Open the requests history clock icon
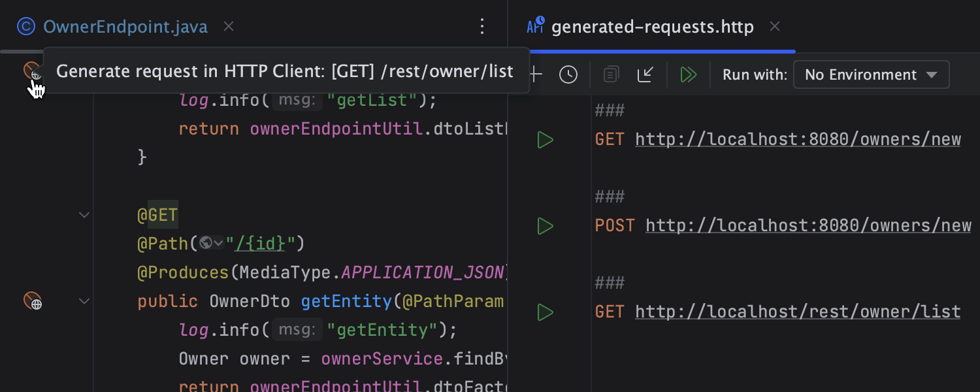This screenshot has height=392, width=980. 568,74
